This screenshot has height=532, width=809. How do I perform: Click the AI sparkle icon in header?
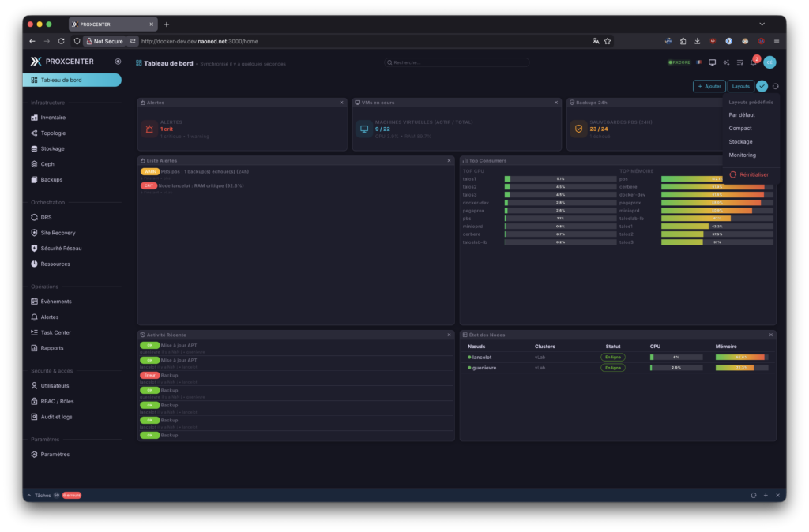click(726, 62)
